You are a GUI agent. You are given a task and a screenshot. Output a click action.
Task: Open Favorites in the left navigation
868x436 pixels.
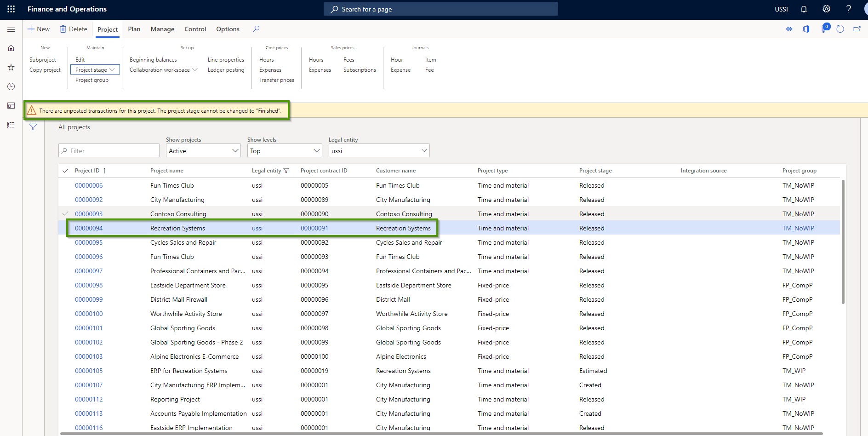[11, 67]
